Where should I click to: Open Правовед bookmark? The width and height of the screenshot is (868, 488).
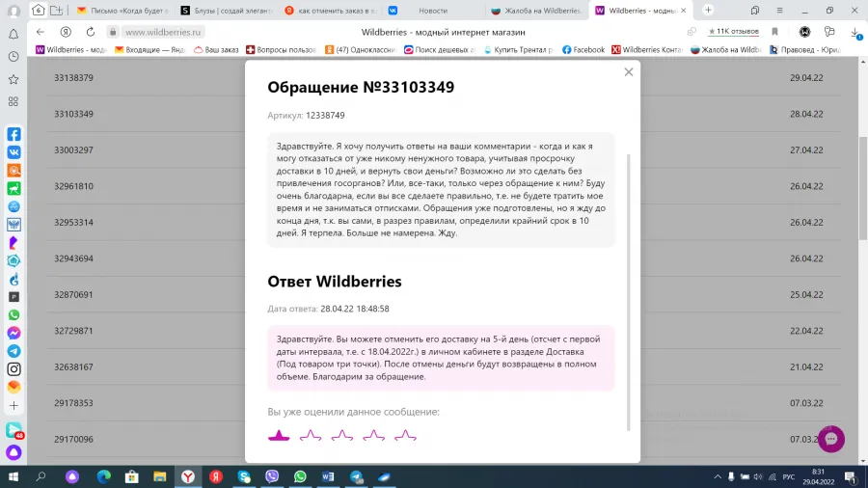click(x=805, y=50)
